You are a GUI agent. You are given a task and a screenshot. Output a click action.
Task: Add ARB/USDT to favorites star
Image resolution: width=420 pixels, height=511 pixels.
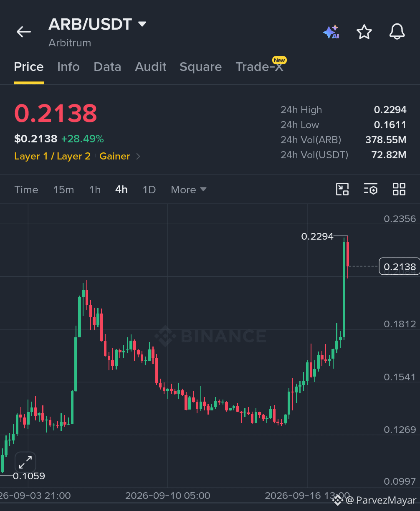[x=364, y=32]
